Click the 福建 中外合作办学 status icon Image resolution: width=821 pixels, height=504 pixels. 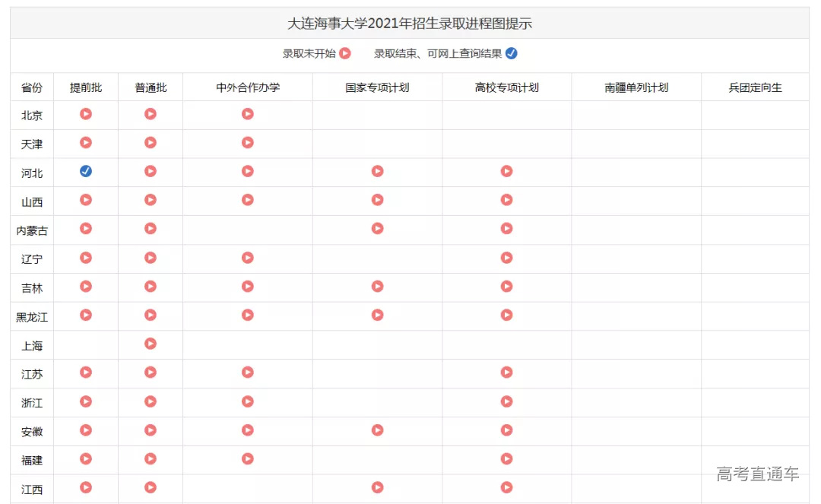[248, 458]
